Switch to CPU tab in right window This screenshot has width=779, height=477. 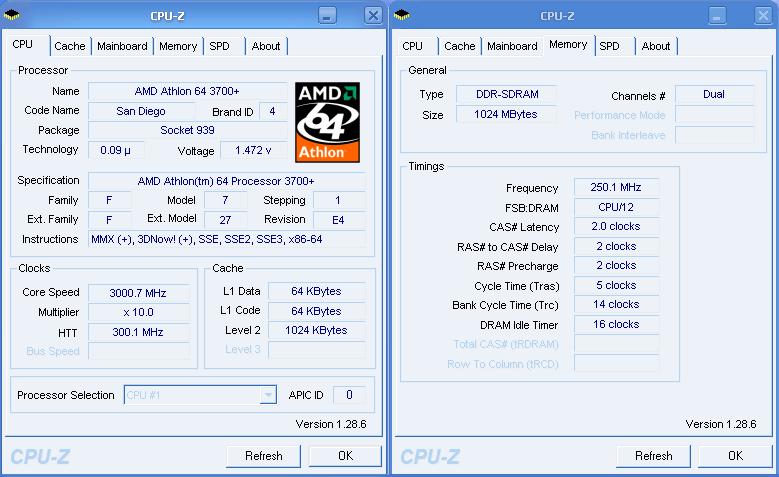[x=412, y=46]
